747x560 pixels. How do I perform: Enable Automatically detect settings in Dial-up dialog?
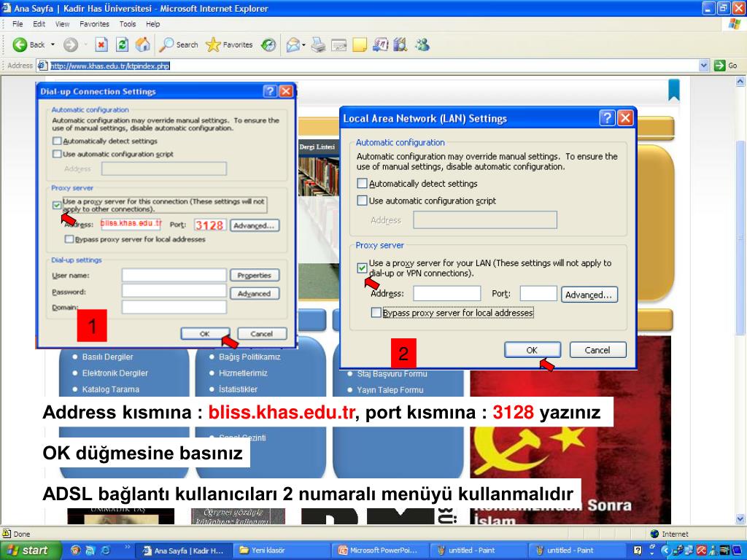point(57,141)
